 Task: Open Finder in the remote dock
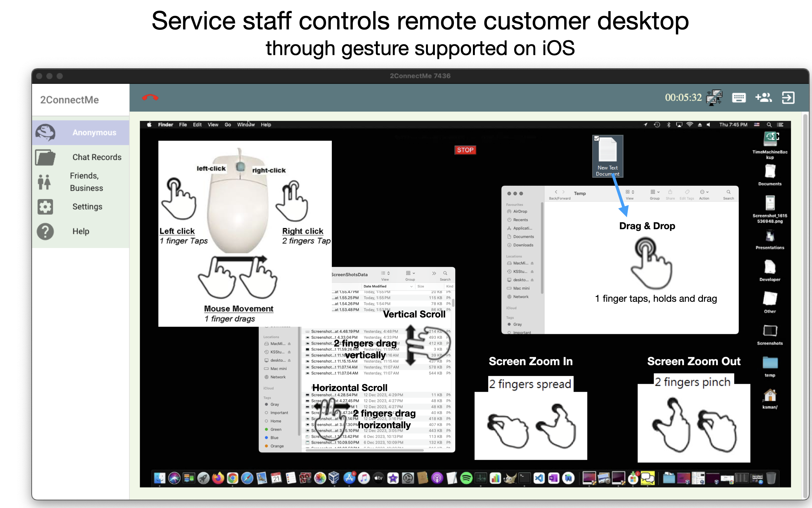click(159, 478)
